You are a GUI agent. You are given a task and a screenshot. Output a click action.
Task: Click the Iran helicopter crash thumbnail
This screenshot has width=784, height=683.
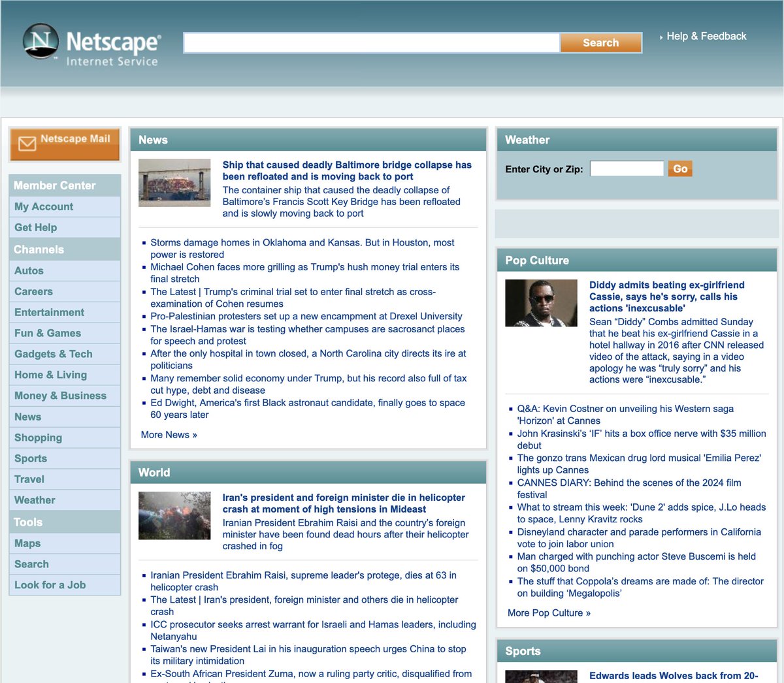pos(174,515)
